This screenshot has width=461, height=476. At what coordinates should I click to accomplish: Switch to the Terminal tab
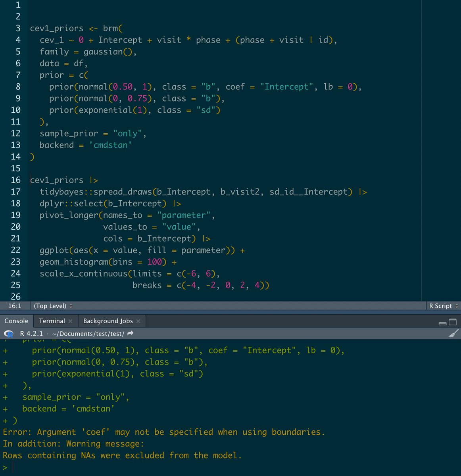pos(52,321)
